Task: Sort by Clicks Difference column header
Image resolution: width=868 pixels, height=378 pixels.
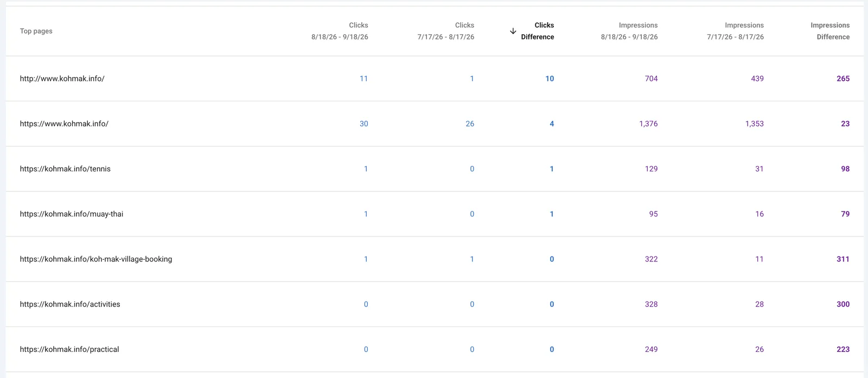Action: [538, 31]
